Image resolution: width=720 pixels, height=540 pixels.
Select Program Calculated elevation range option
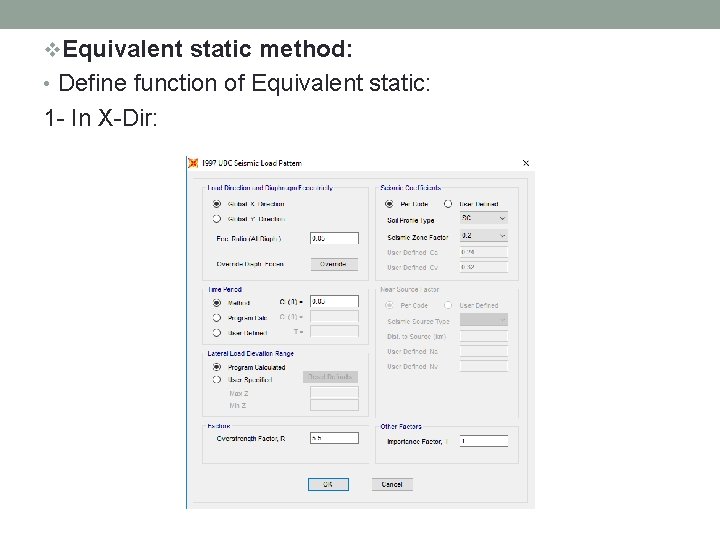(217, 367)
